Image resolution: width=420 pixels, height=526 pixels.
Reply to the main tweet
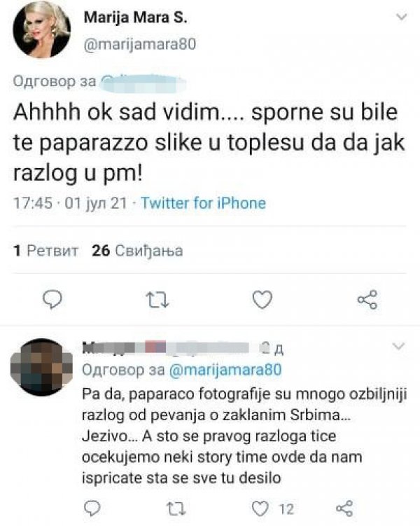(x=55, y=300)
